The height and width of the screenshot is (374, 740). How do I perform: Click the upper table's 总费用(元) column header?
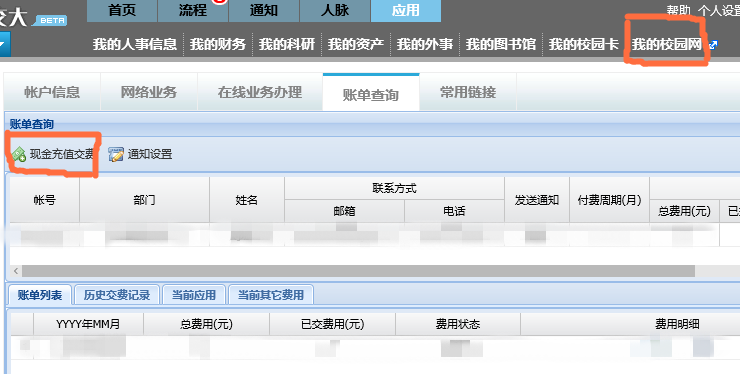click(684, 211)
